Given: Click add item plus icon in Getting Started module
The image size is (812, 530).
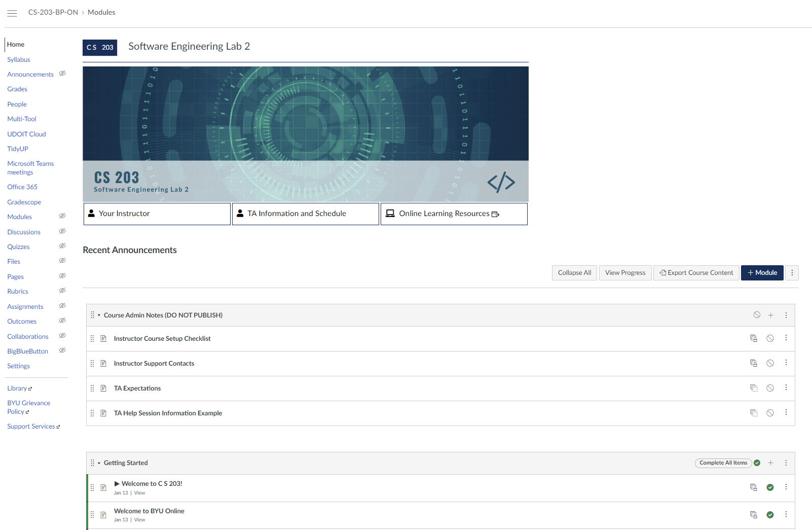Looking at the screenshot, I should [x=770, y=463].
